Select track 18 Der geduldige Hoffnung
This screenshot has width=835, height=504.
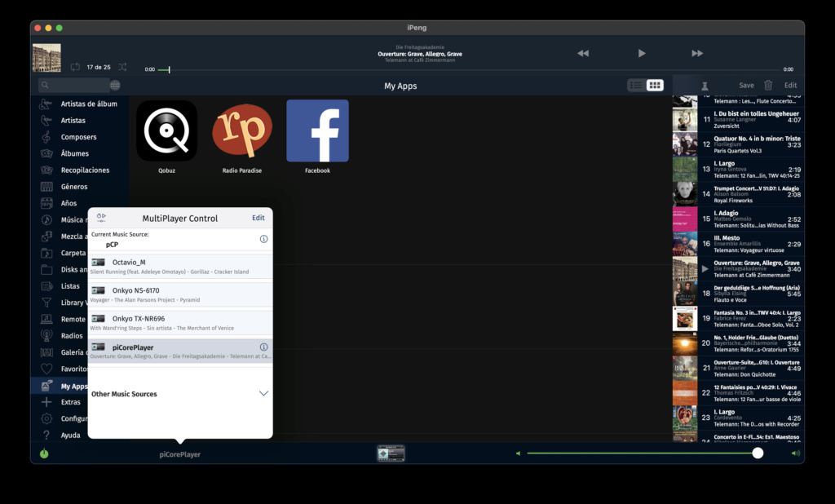tap(738, 294)
